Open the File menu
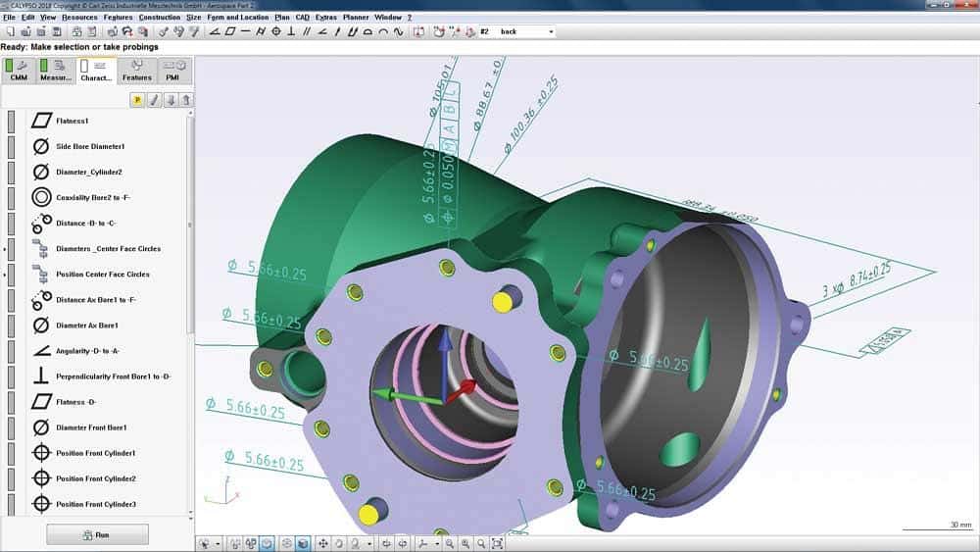Viewport: 980px width, 552px height. 9,18
